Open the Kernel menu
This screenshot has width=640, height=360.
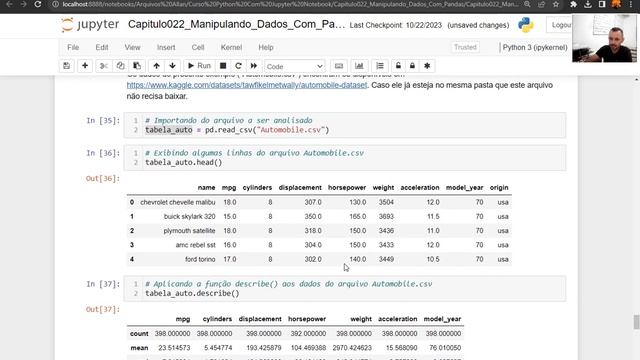tap(231, 47)
